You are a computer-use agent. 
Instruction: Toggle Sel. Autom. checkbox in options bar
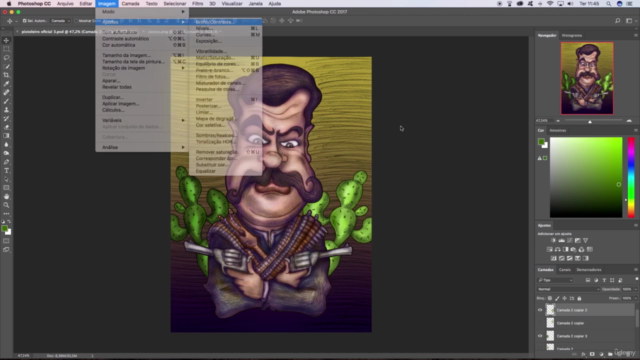[24, 20]
